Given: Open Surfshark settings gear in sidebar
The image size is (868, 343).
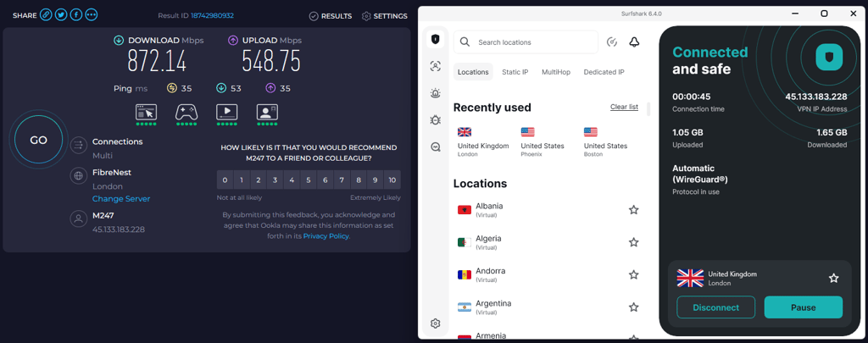Looking at the screenshot, I should 435,324.
